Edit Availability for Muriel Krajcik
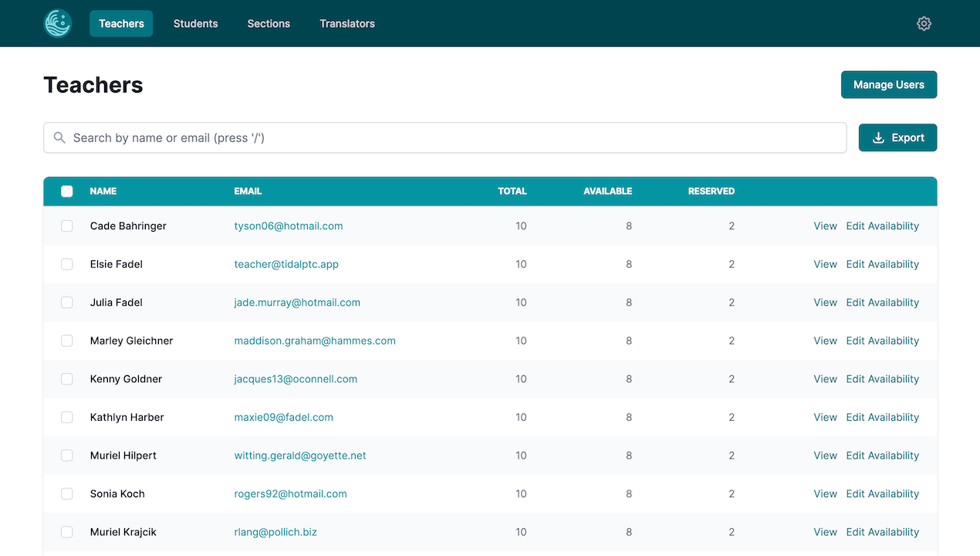980x556 pixels. pyautogui.click(x=882, y=531)
